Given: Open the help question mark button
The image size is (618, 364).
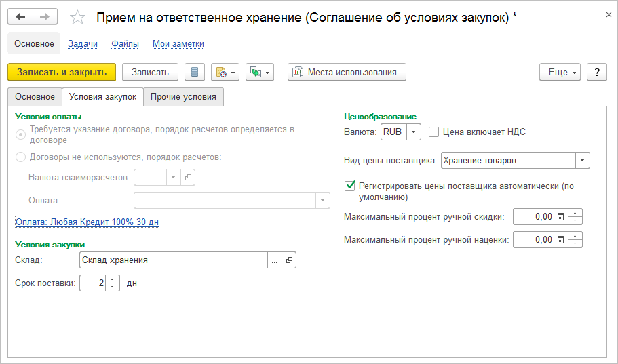Looking at the screenshot, I should point(596,72).
